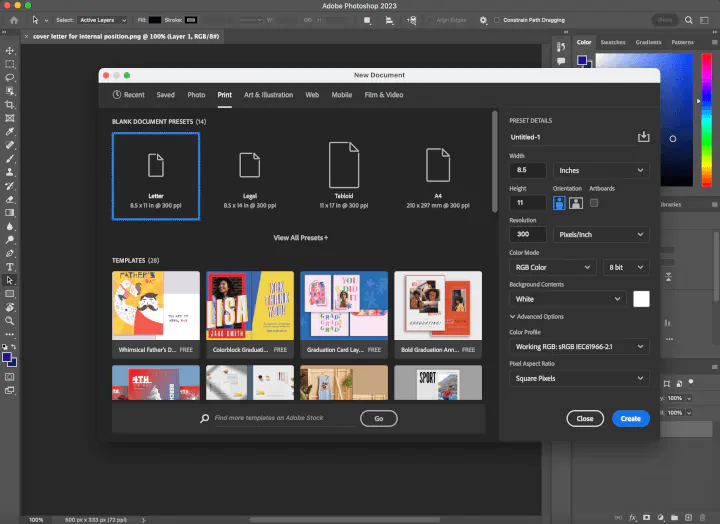720x524 pixels.
Task: Select the Tabloid preset thumbnail
Action: (x=344, y=176)
